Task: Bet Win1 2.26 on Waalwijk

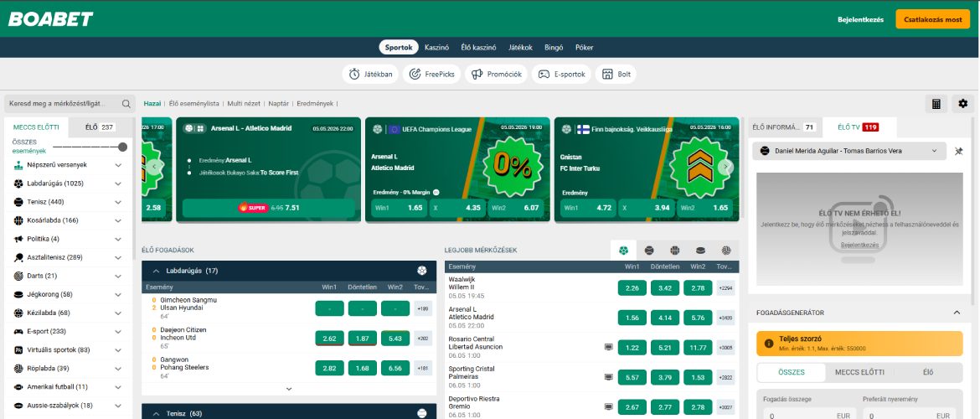Action: point(632,287)
